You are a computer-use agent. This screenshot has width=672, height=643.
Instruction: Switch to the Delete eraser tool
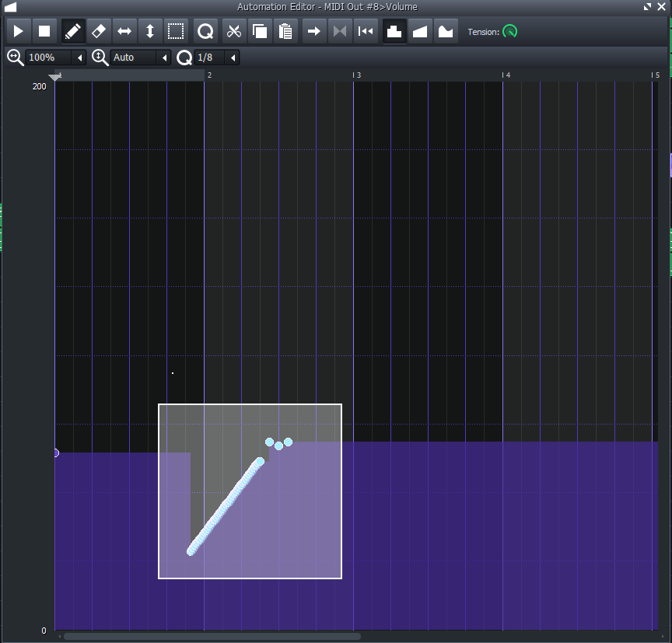pyautogui.click(x=98, y=31)
